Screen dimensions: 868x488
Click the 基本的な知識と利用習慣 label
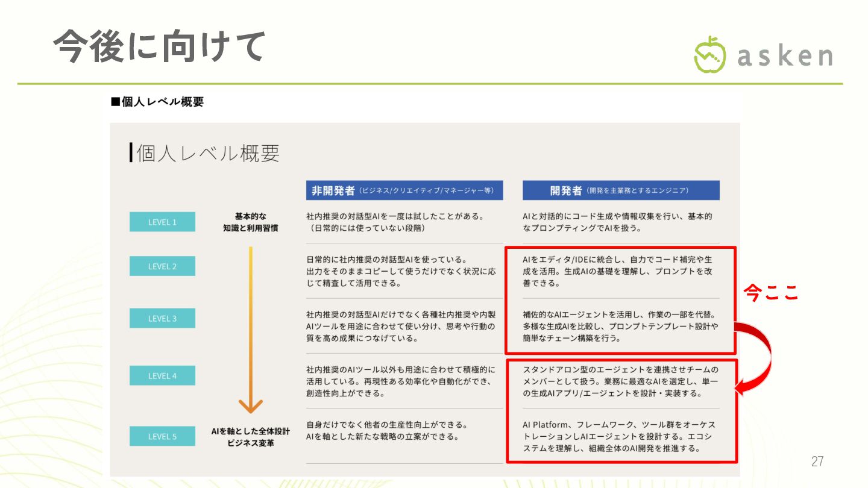[x=250, y=222]
